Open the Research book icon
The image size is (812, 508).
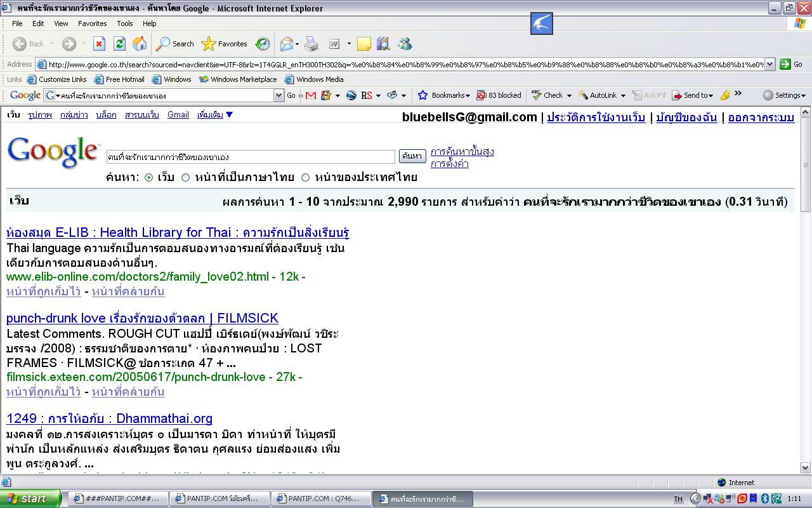pyautogui.click(x=383, y=44)
